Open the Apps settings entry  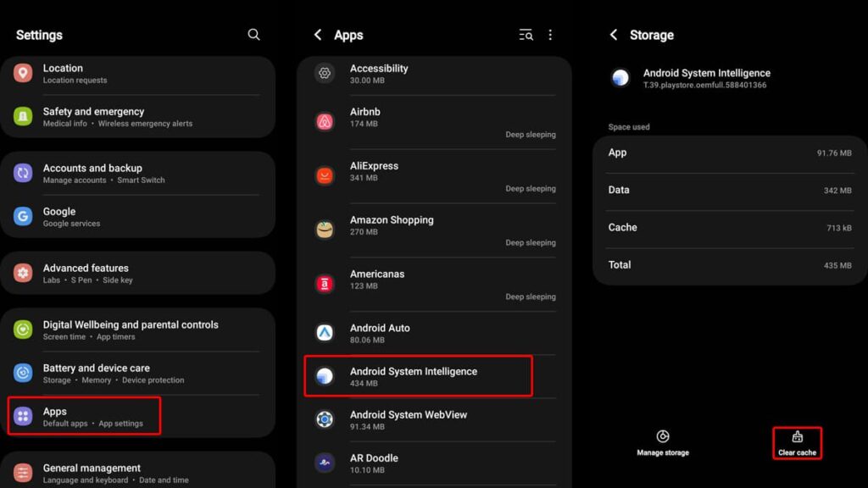(x=85, y=417)
